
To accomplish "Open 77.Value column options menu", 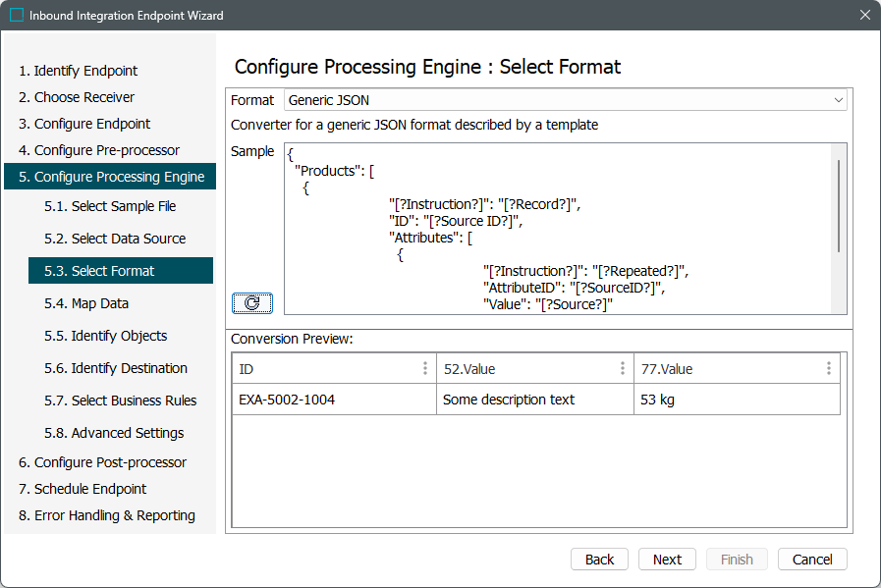I will [x=829, y=369].
